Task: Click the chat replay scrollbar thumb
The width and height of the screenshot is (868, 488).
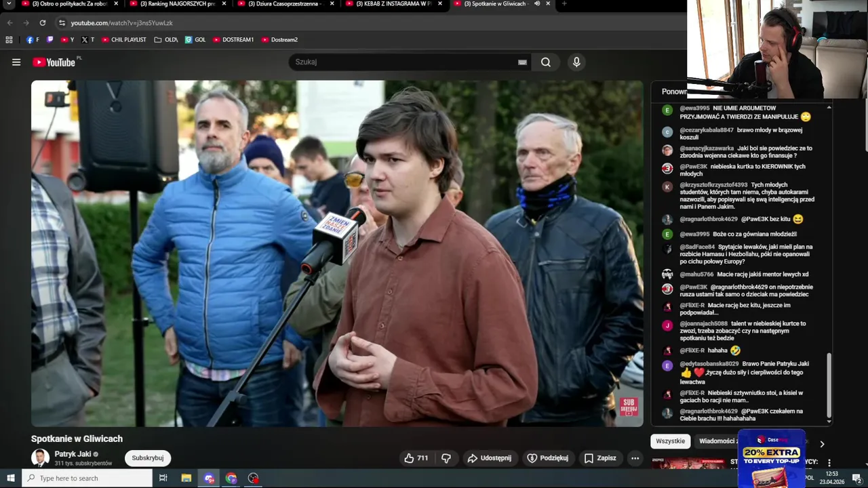Action: point(829,384)
